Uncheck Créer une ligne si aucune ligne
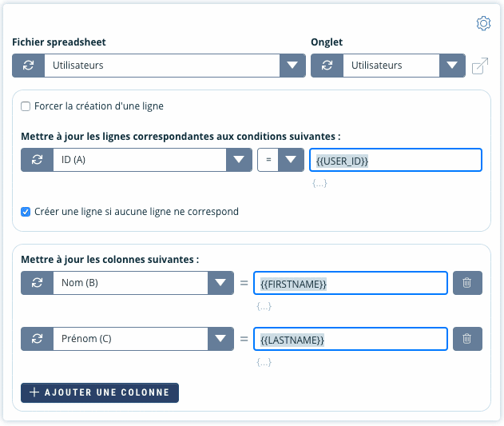Image resolution: width=504 pixels, height=426 pixels. click(26, 212)
